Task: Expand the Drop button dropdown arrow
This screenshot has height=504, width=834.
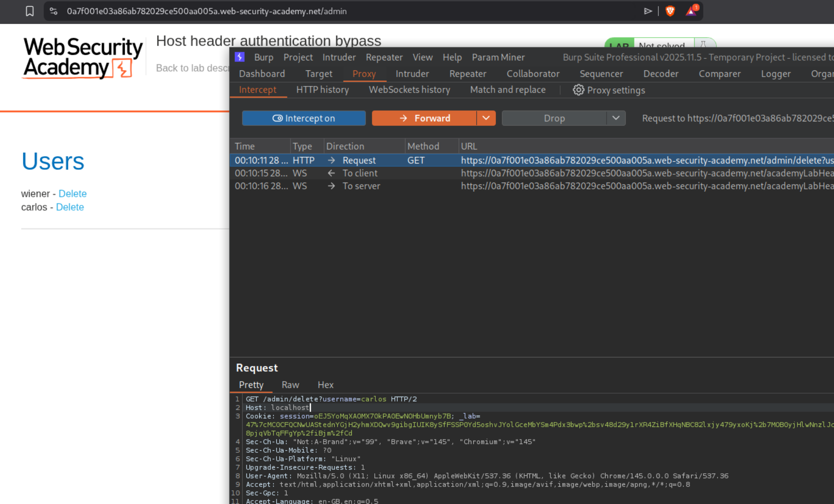Action: click(x=615, y=118)
